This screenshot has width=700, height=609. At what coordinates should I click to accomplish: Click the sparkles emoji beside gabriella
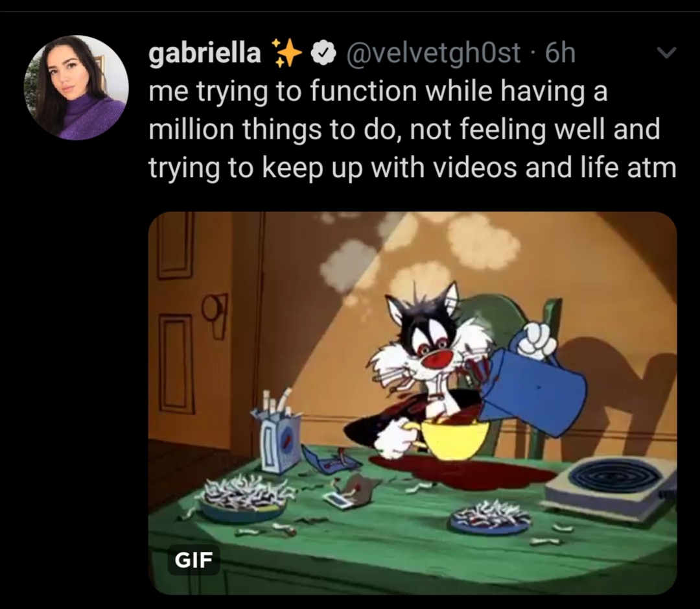click(x=287, y=53)
